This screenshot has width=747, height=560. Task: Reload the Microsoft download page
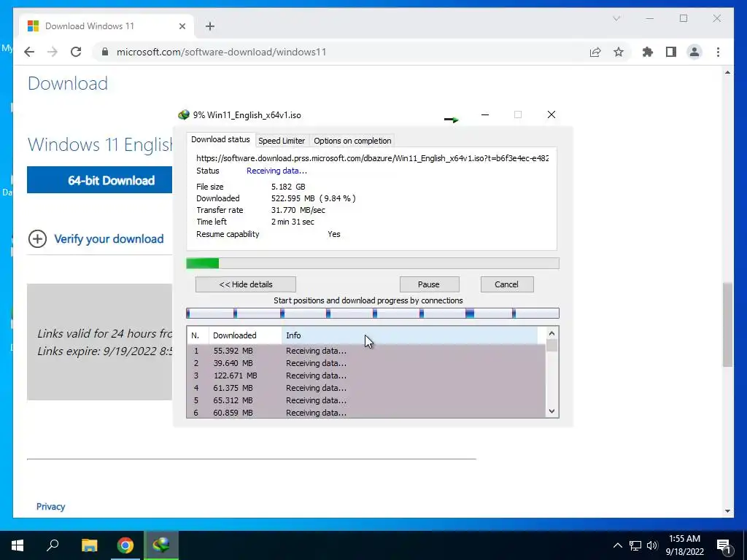[x=76, y=52]
